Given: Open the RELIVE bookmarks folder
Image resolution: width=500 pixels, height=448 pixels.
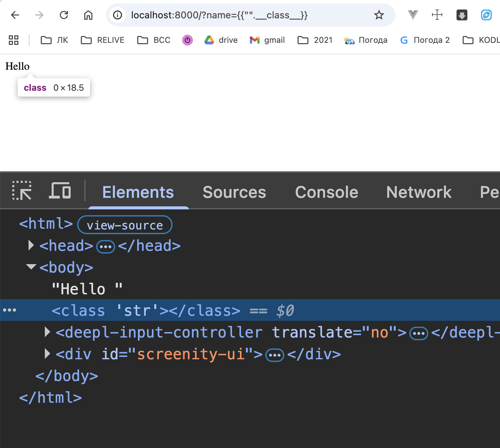Looking at the screenshot, I should click(x=103, y=40).
